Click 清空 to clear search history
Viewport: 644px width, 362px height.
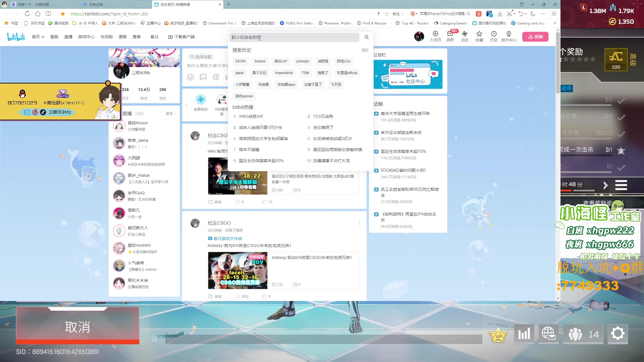365,50
